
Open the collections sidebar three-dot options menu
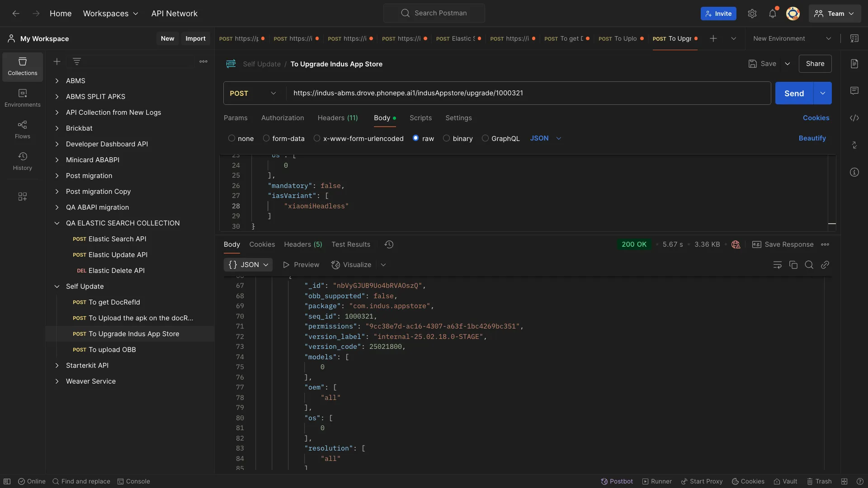203,61
